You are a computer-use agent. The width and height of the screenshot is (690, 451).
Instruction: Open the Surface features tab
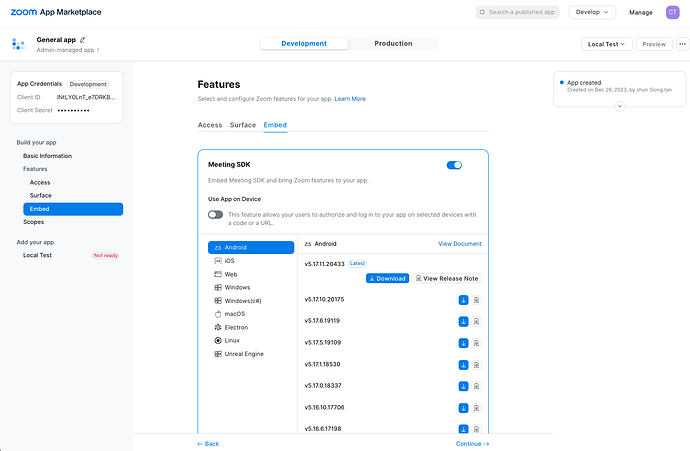(x=243, y=125)
